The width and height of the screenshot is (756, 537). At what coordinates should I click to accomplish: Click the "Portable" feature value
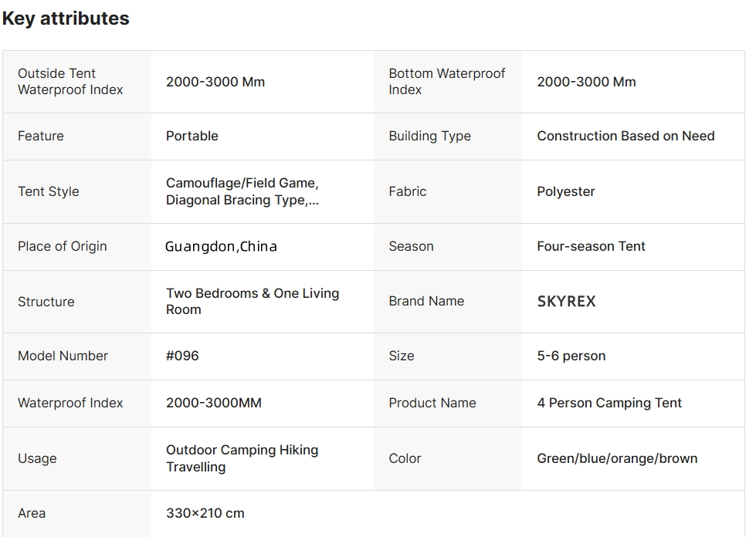point(192,136)
